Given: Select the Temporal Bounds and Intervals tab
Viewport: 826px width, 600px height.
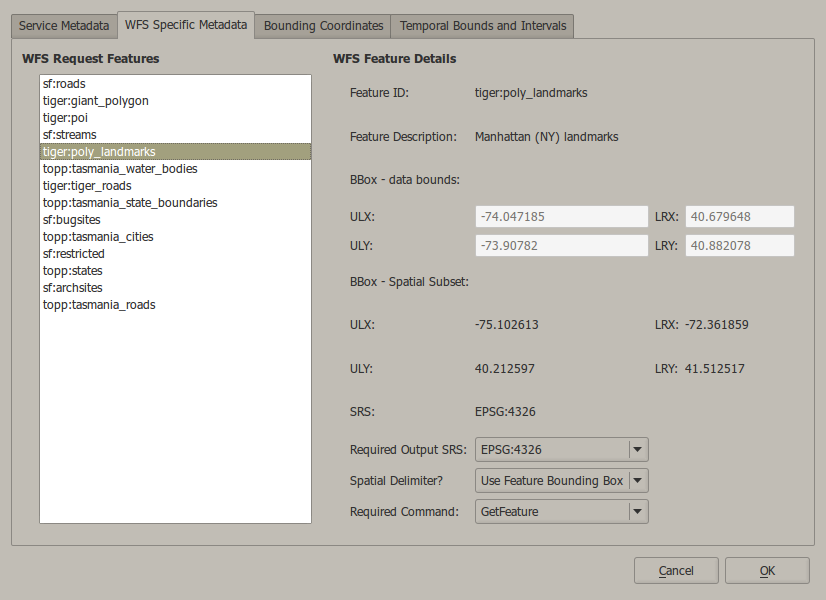Looking at the screenshot, I should point(482,25).
